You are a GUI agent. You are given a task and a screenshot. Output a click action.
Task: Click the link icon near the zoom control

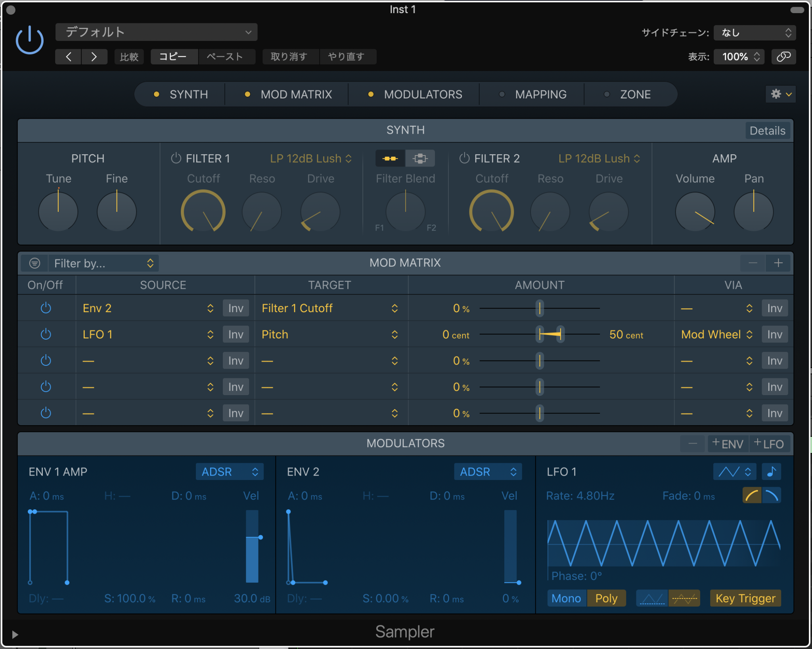tap(784, 56)
